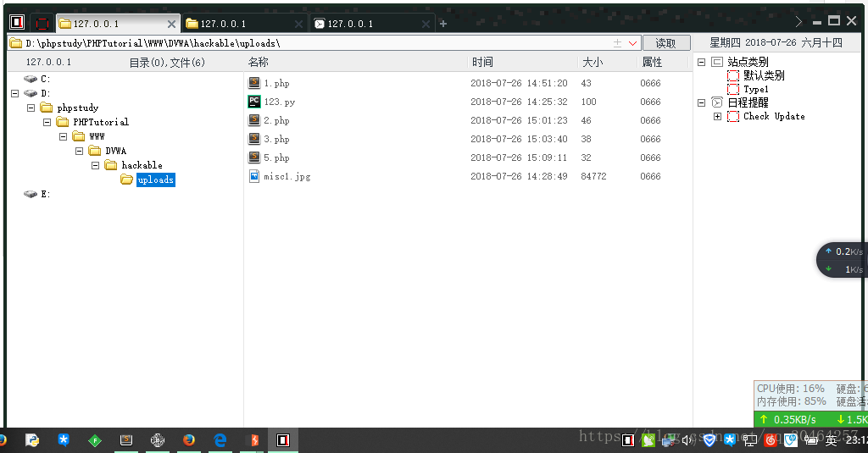
Task: Open Firefox from the taskbar
Action: pyautogui.click(x=189, y=440)
